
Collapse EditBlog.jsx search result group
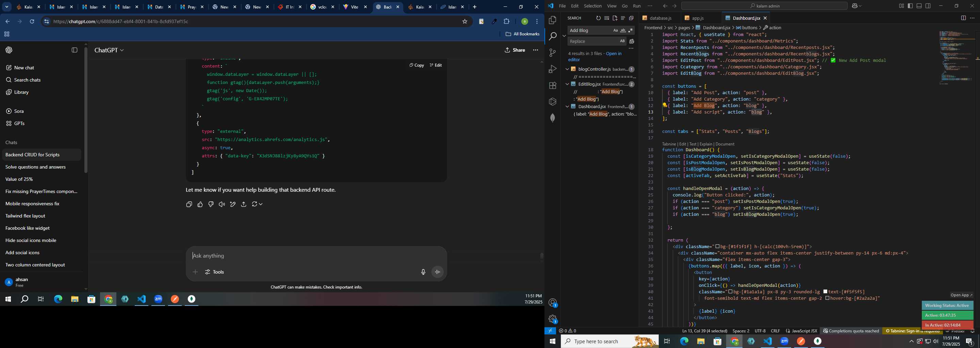(567, 84)
